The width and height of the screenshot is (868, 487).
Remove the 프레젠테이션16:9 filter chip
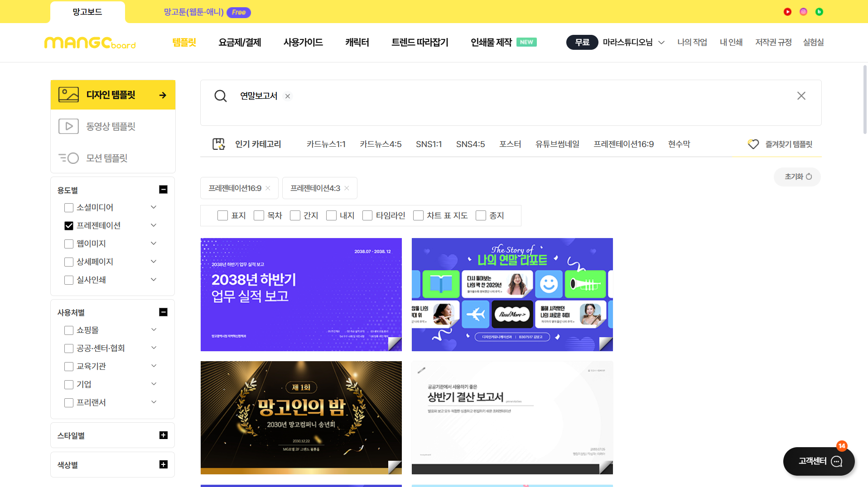[x=268, y=188]
